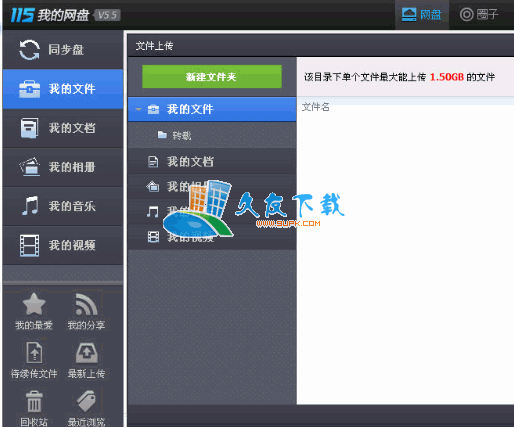Select 我的视频 label in left menu
514x427 pixels.
(72, 245)
